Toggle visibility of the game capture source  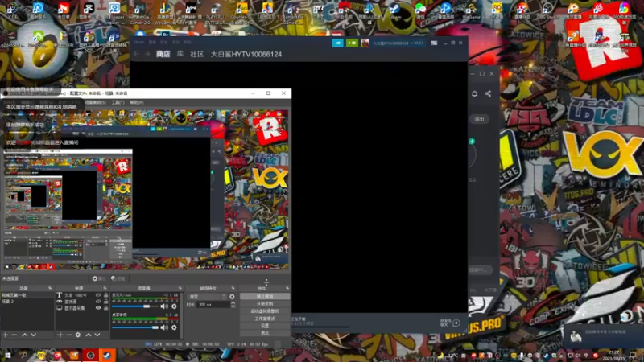tap(98, 302)
